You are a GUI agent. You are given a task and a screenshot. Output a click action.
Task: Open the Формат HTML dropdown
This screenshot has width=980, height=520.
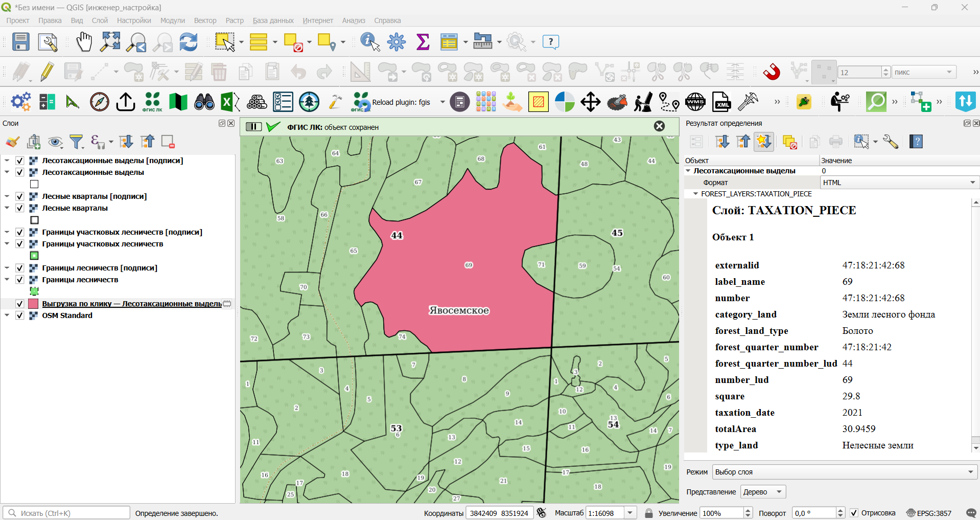point(900,183)
